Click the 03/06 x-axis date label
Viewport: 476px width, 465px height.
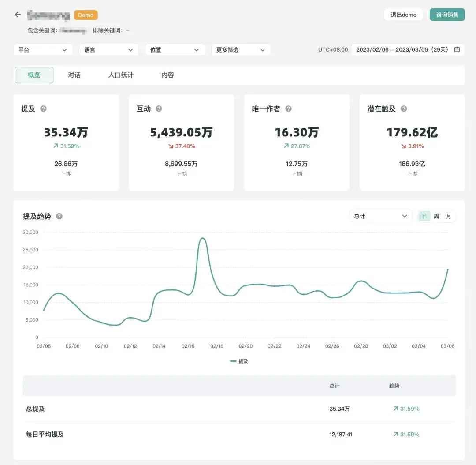click(447, 346)
